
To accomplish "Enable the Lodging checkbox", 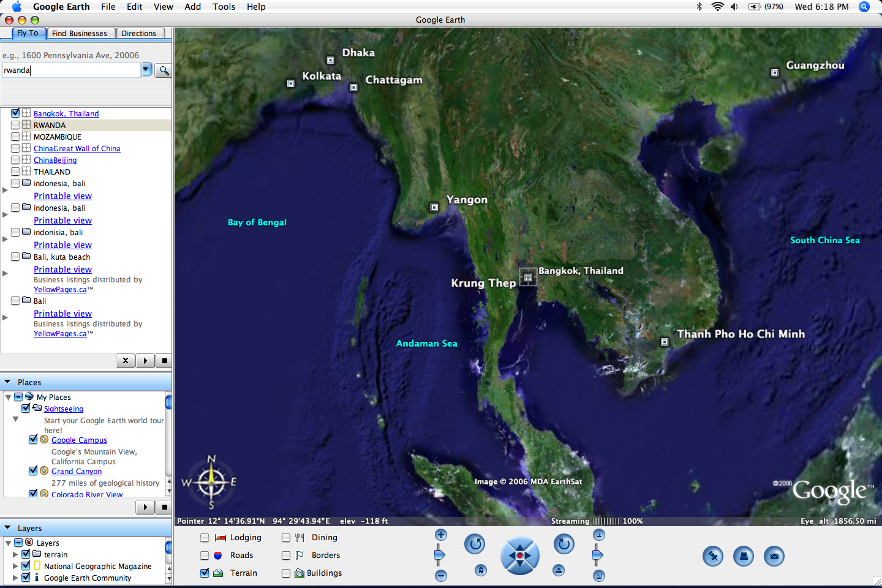I will pos(205,538).
